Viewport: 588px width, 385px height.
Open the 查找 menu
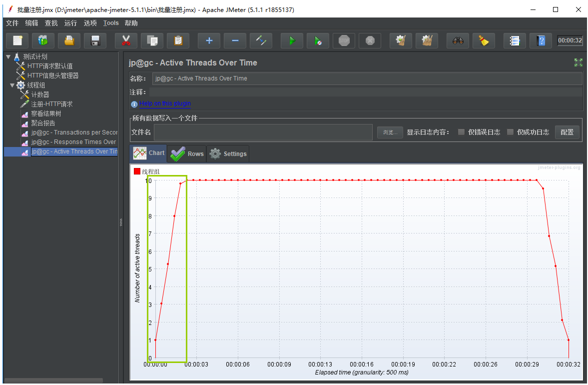tap(51, 23)
